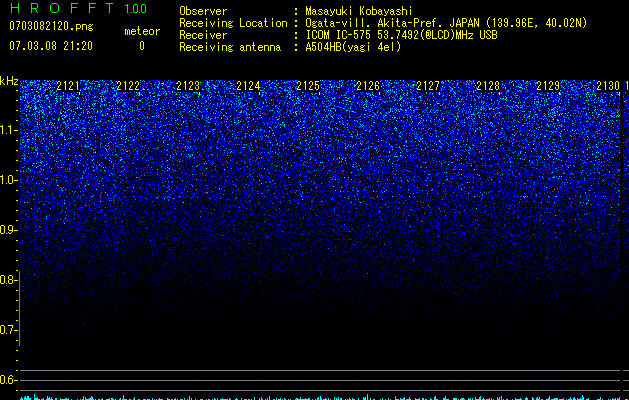629x400 pixels.
Task: Click the A504HB(yagi 4el) antenna text
Action: pos(353,47)
